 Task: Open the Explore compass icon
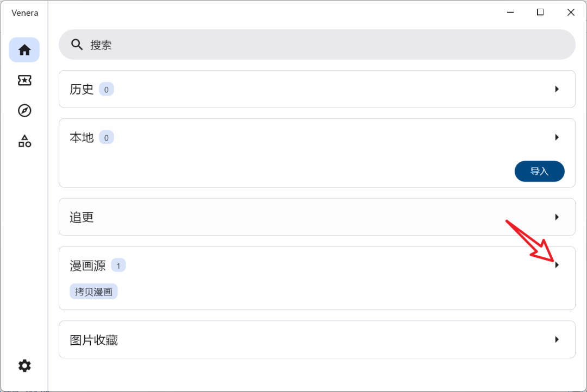[24, 111]
